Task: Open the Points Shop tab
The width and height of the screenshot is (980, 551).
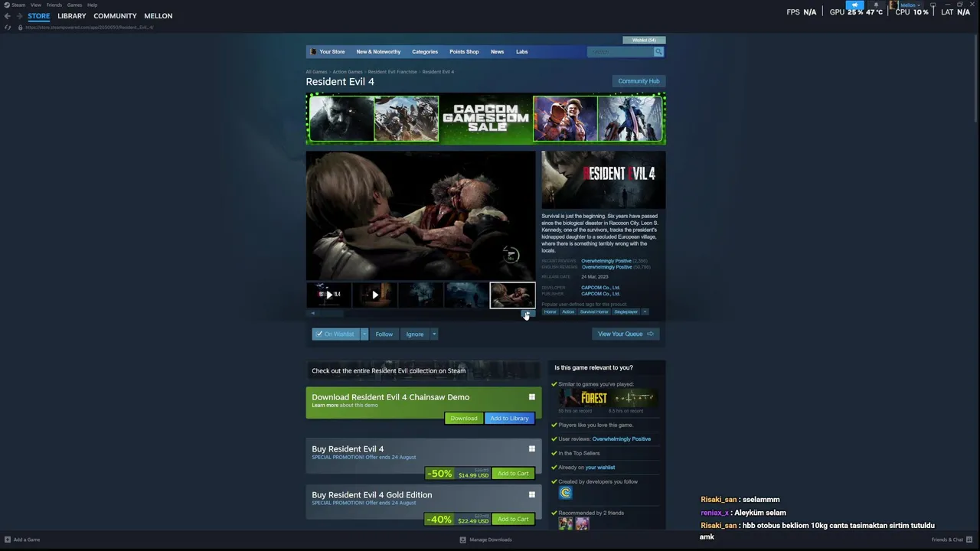Action: pyautogui.click(x=464, y=51)
